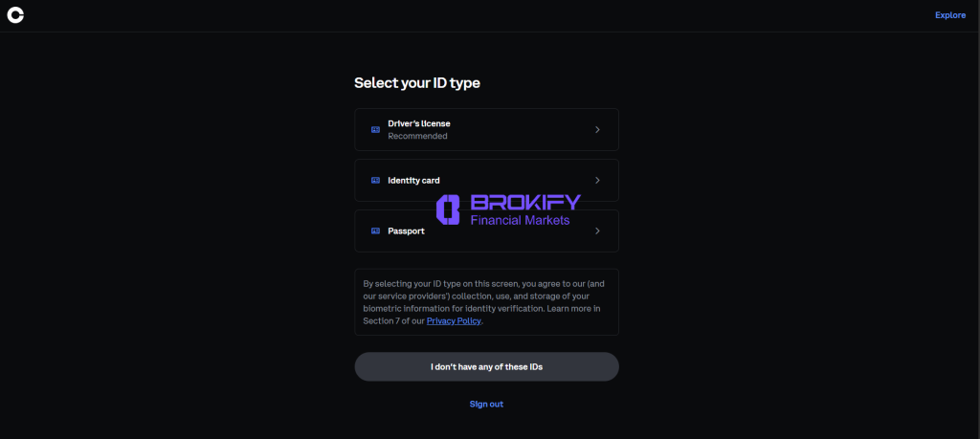
Task: Open the Explore link
Action: [x=949, y=15]
